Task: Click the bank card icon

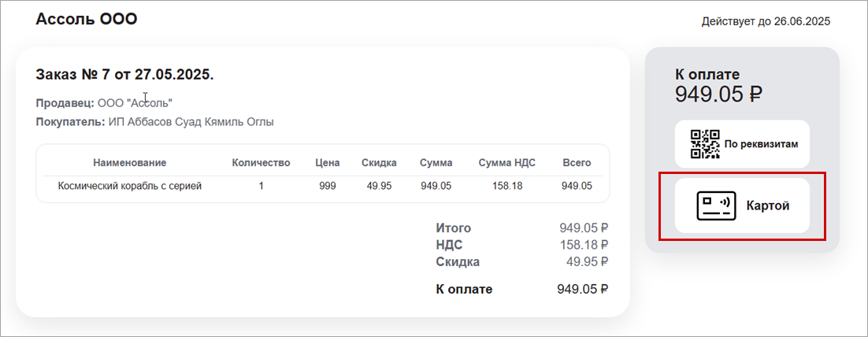Action: (x=716, y=206)
